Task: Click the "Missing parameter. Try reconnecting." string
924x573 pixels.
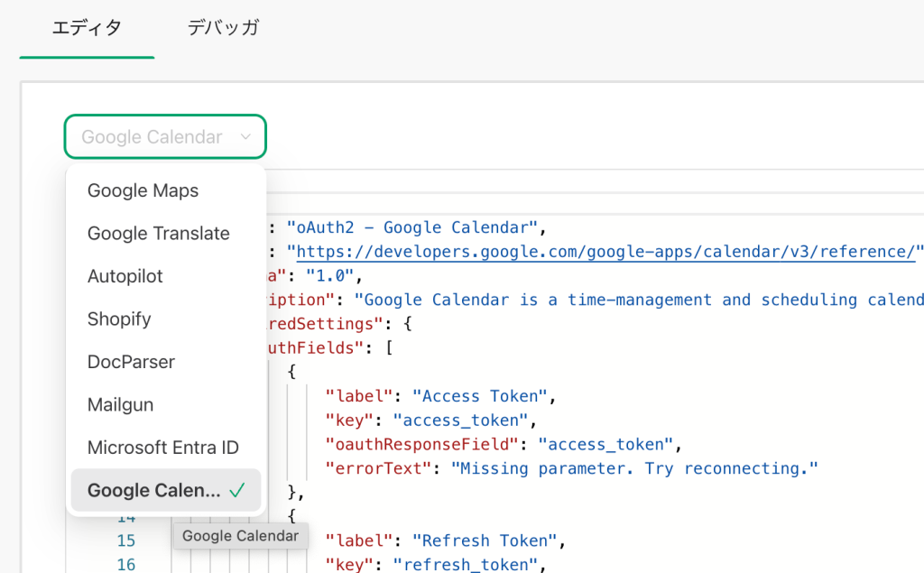Action: pos(634,468)
